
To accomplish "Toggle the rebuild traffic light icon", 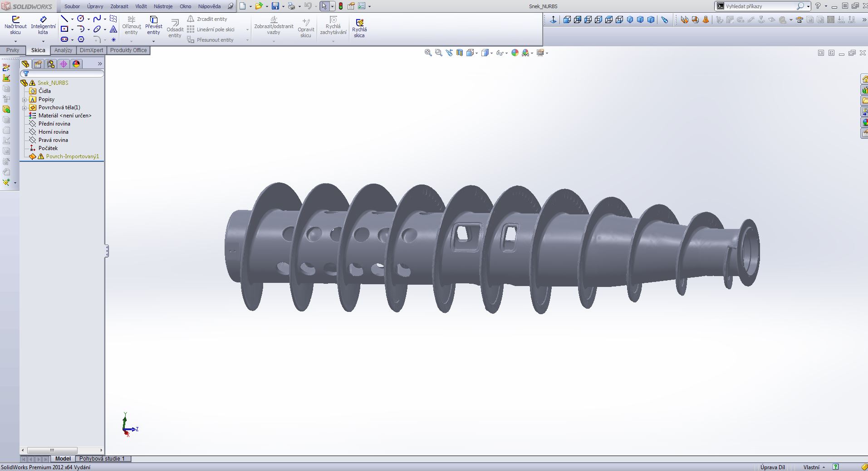I will 340,6.
